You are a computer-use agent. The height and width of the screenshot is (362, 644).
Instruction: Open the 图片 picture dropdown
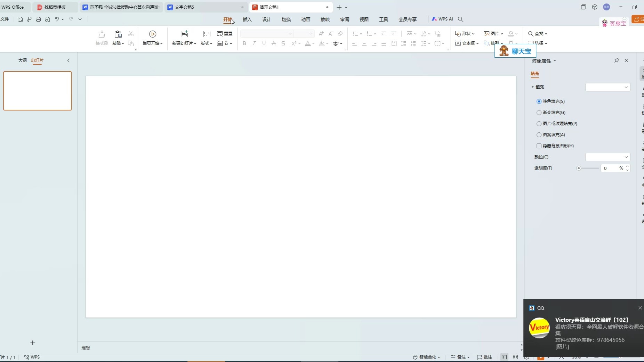pyautogui.click(x=493, y=34)
